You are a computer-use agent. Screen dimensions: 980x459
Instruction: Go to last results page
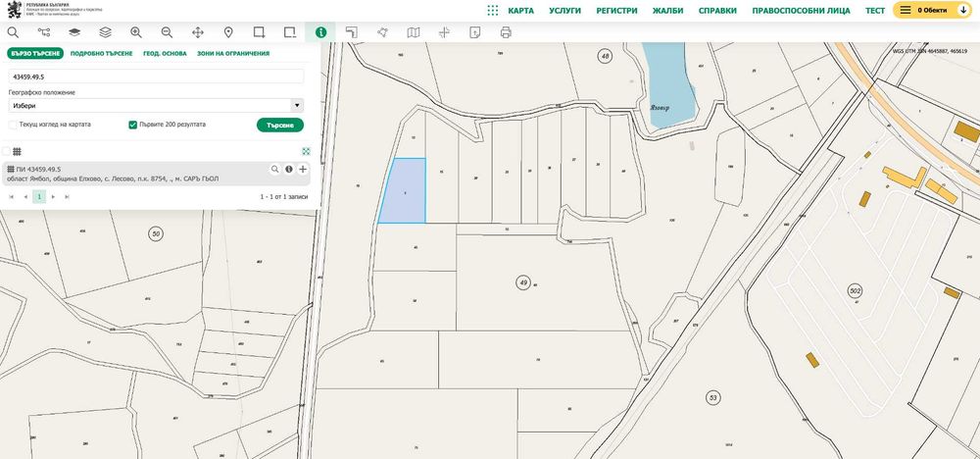[67, 196]
